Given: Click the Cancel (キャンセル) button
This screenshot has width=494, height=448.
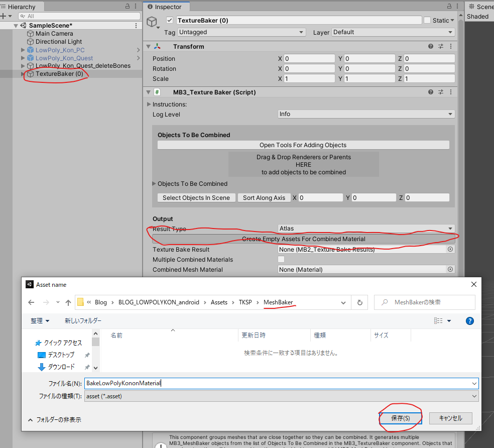Looking at the screenshot, I should 450,418.
